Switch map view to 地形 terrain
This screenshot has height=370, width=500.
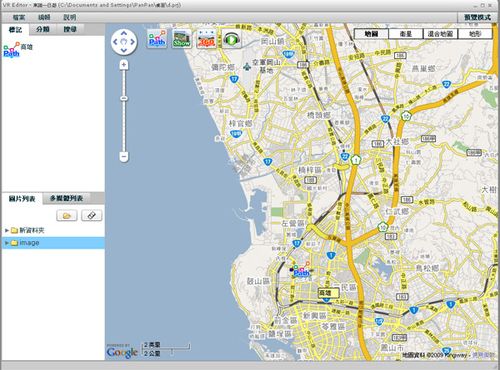tap(475, 34)
